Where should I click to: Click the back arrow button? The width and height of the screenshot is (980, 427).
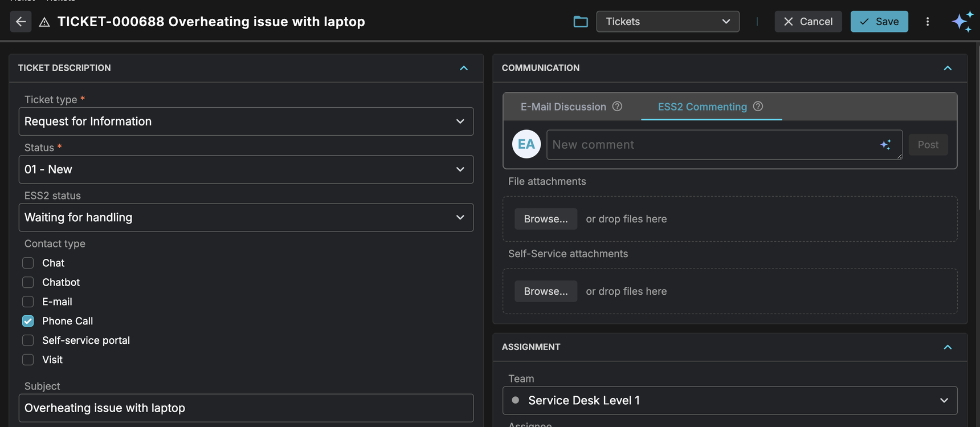point(21,22)
